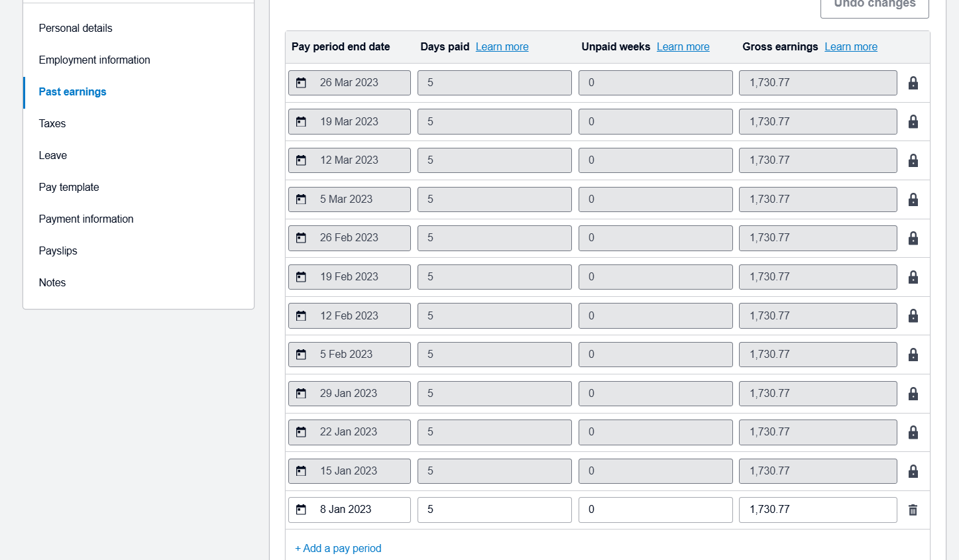Screen dimensions: 959x560
Task: Click Gross earnings field for 22 Jan 2023
Action: coord(818,432)
